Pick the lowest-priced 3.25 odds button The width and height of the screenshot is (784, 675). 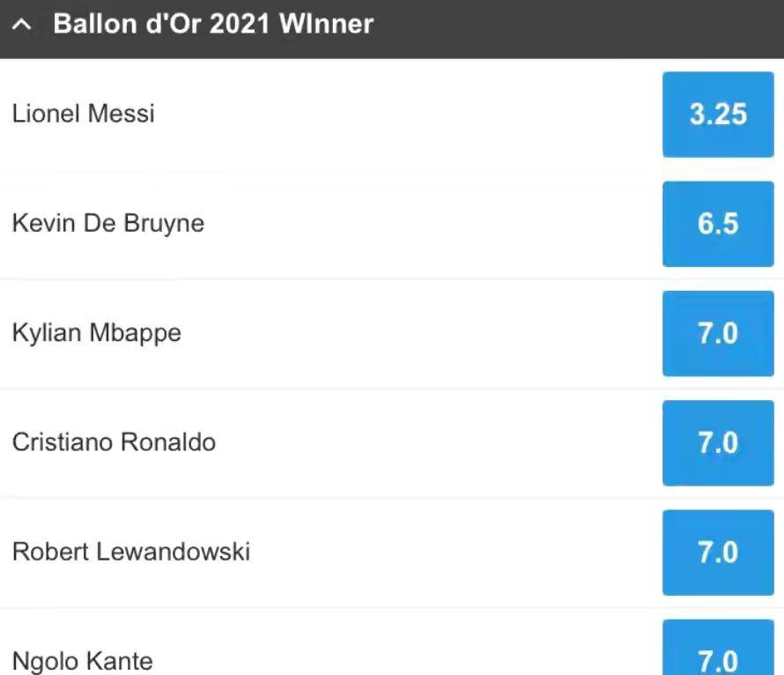(x=718, y=115)
